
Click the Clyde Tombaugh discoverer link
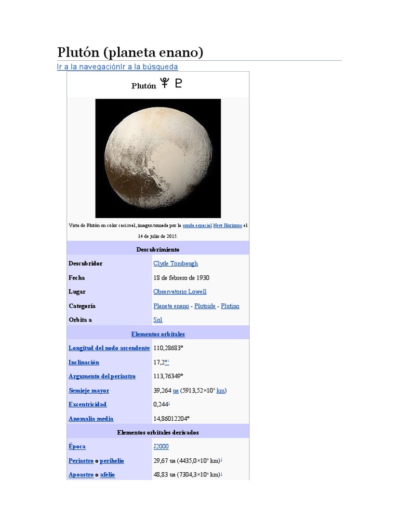[x=176, y=263]
